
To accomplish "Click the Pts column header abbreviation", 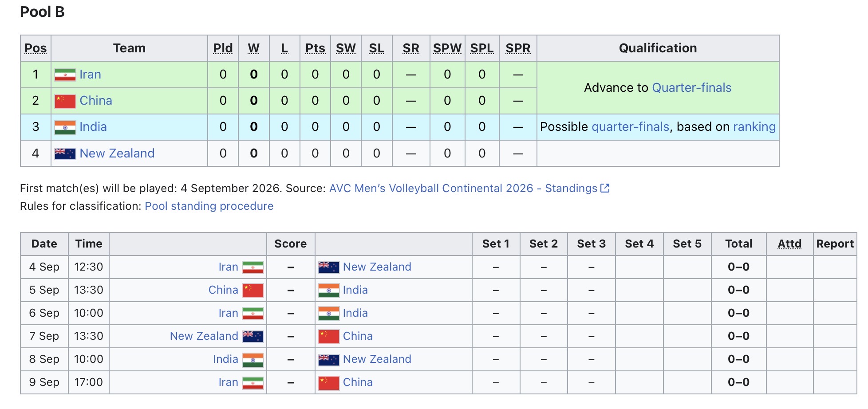I will click(x=315, y=48).
